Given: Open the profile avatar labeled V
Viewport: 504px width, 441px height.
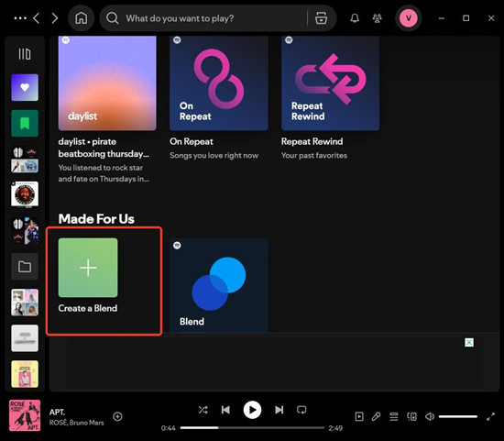Looking at the screenshot, I should coord(408,18).
